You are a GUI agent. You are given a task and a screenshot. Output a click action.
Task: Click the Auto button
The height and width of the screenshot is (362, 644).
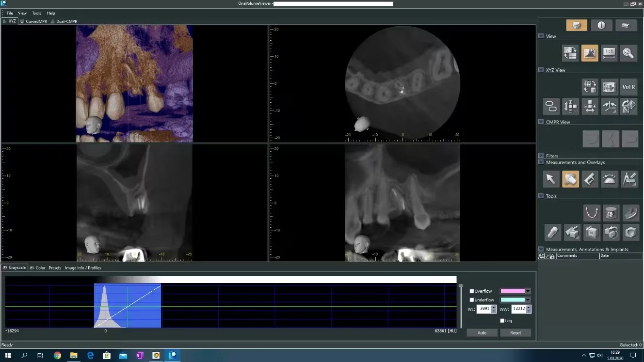tap(482, 333)
